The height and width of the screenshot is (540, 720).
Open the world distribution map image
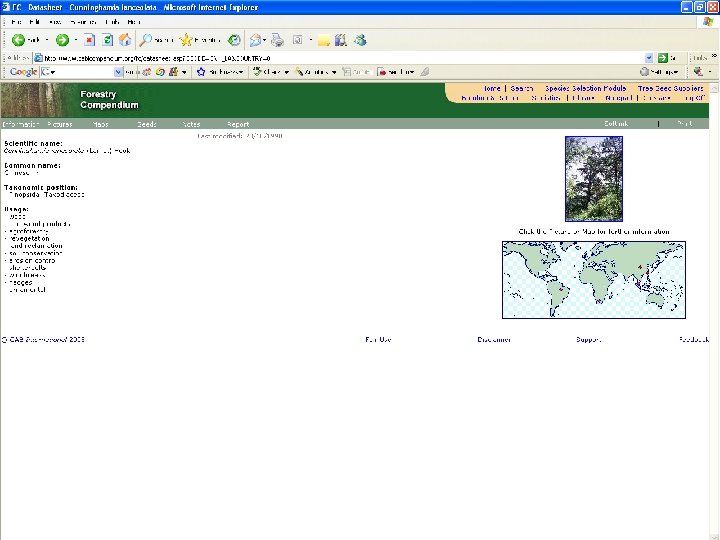click(594, 280)
